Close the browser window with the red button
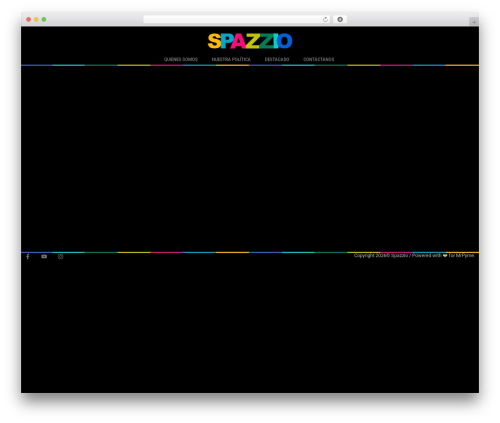Image resolution: width=500 pixels, height=423 pixels. (29, 19)
